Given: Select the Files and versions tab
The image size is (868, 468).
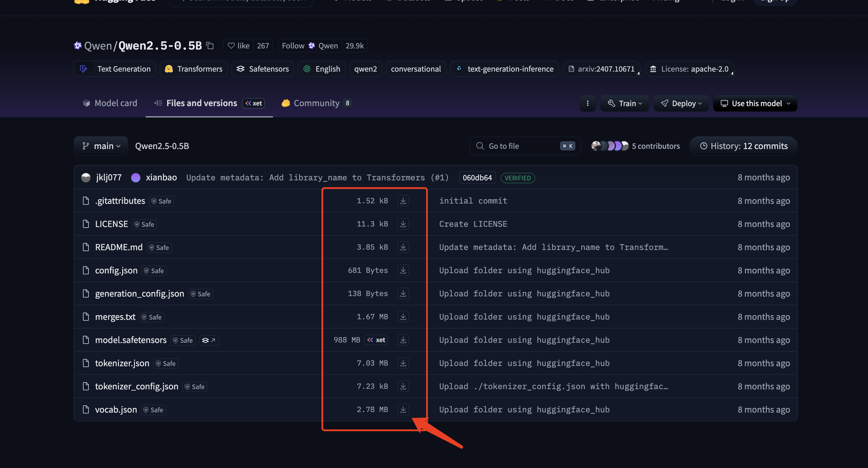Looking at the screenshot, I should coord(209,103).
